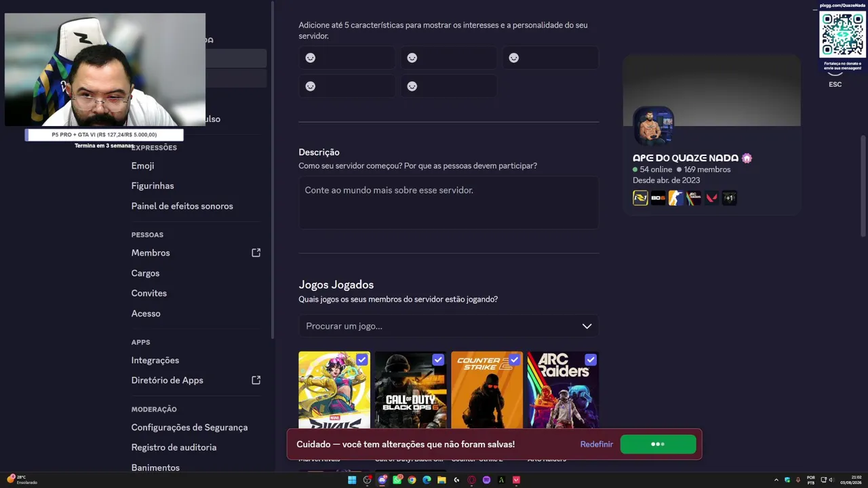Viewport: 868px width, 488px height.
Task: Uncheck the ARC Raiders game card
Action: click(591, 360)
